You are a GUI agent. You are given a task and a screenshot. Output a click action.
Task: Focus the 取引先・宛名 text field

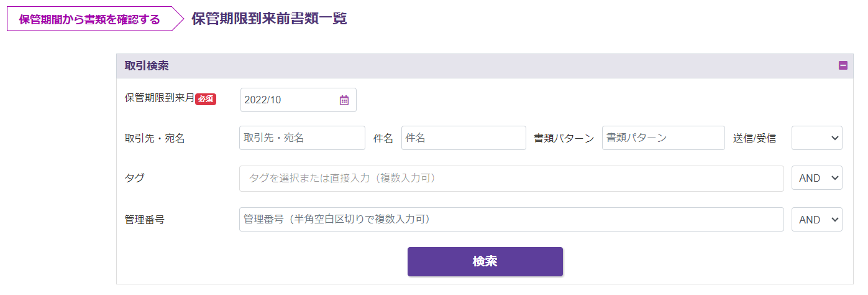tap(302, 138)
